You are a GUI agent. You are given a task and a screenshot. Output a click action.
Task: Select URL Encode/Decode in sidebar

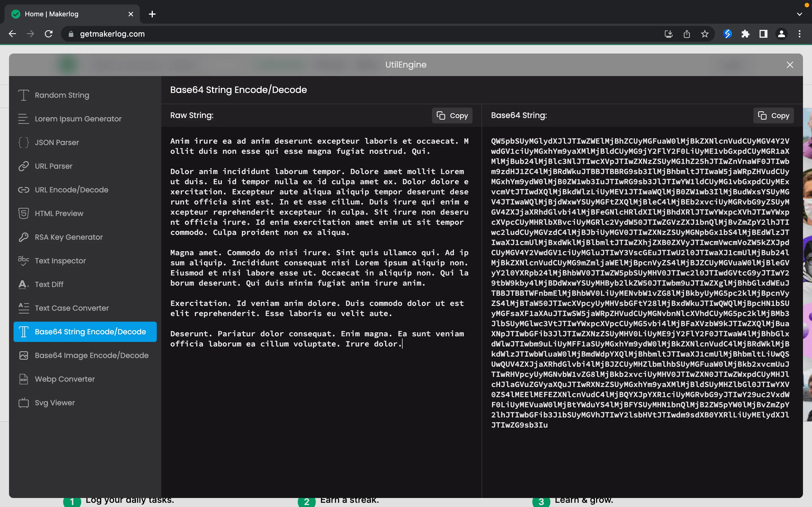point(71,190)
